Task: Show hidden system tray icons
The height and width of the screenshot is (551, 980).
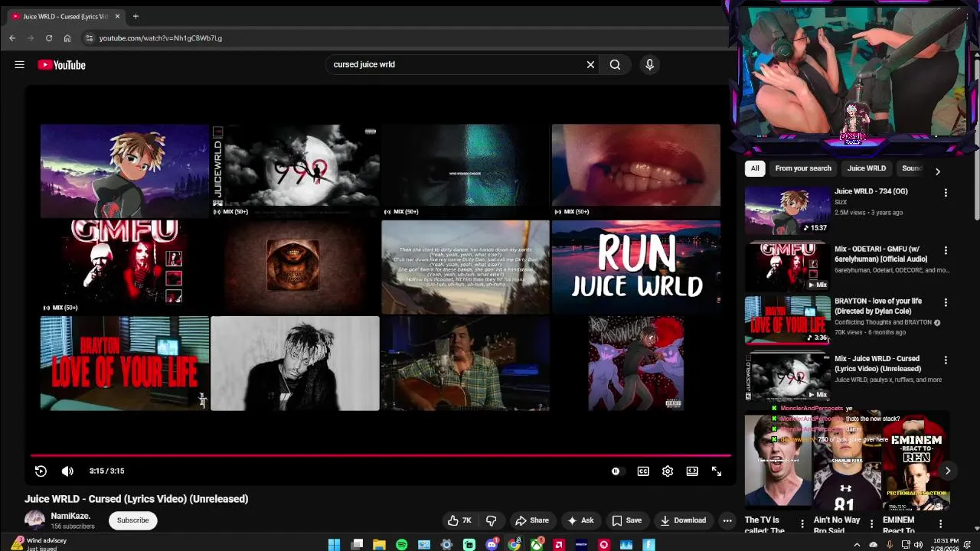Action: pos(858,545)
